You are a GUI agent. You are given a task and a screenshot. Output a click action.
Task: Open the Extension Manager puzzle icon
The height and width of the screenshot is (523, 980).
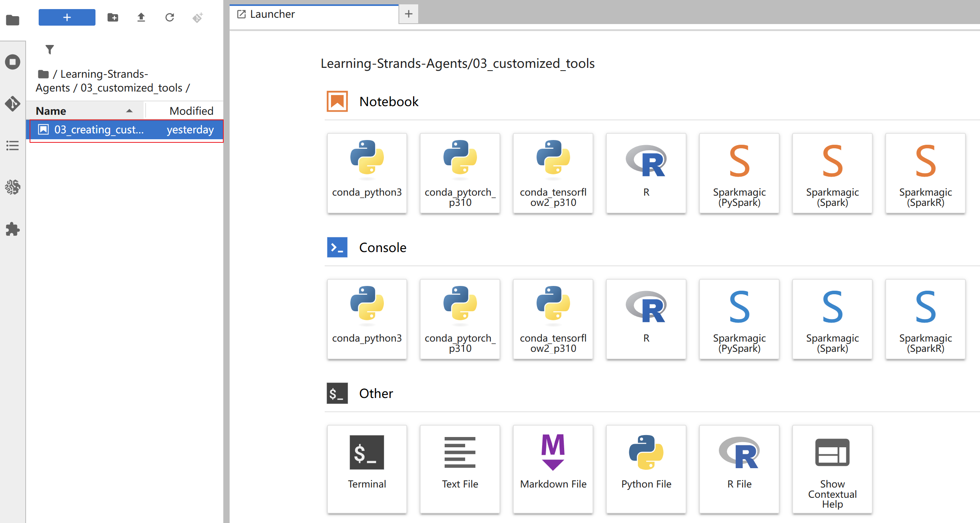pos(13,229)
